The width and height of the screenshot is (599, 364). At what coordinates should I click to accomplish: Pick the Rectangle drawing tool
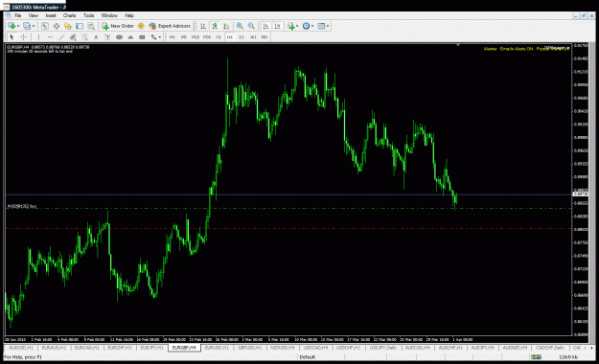pos(142,37)
